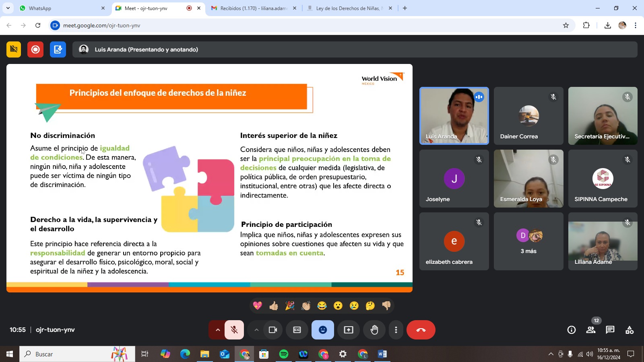644x362 pixels.
Task: Click the present screen button
Action: coord(349,330)
